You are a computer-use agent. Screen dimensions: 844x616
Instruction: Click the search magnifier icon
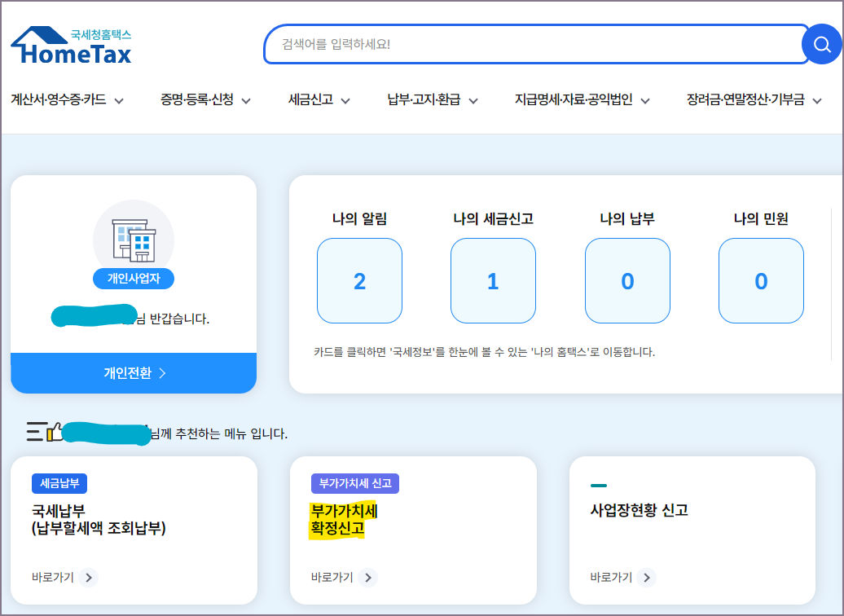[823, 44]
